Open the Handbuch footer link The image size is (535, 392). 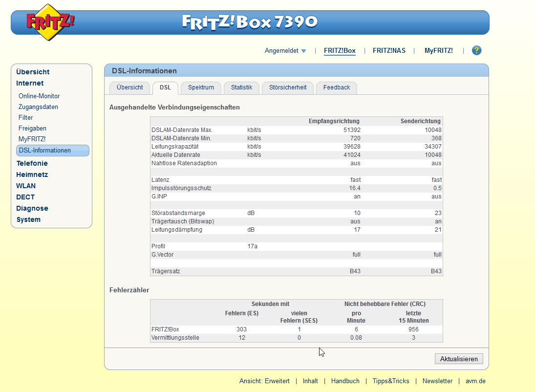click(x=345, y=381)
